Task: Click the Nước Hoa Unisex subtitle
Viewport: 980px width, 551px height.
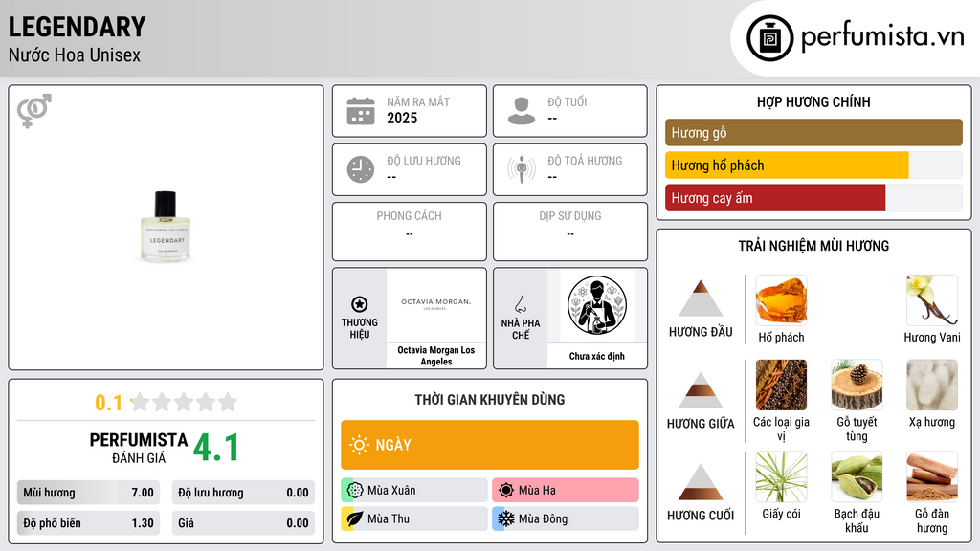Action: [x=75, y=55]
